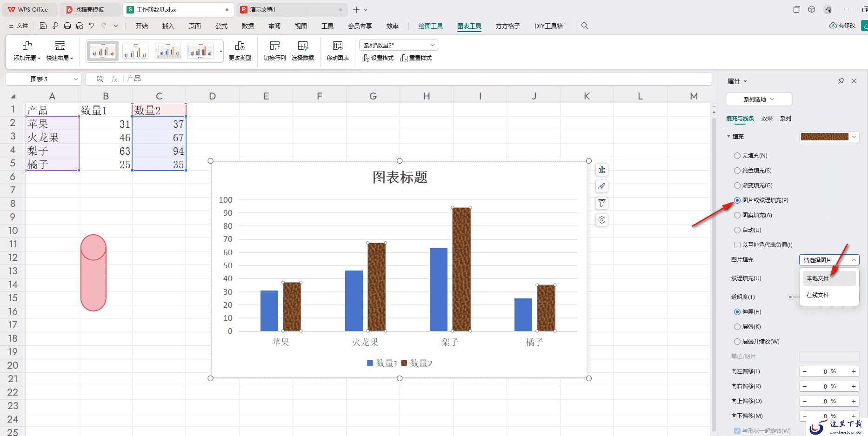Open Quick Layout (快速布局) icon
The height and width of the screenshot is (436, 868).
[x=60, y=46]
